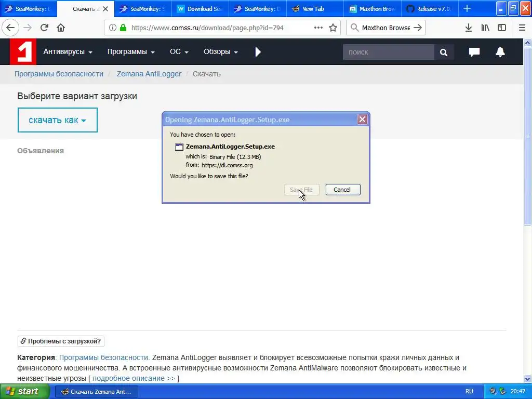Switch to first SeaMonkey tab
Screen dimensions: 532x399
point(29,9)
